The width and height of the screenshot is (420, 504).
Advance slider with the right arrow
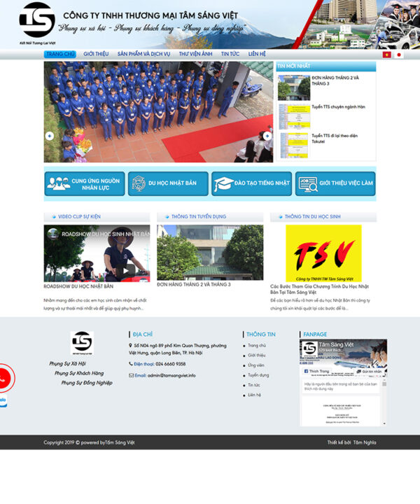point(267,136)
